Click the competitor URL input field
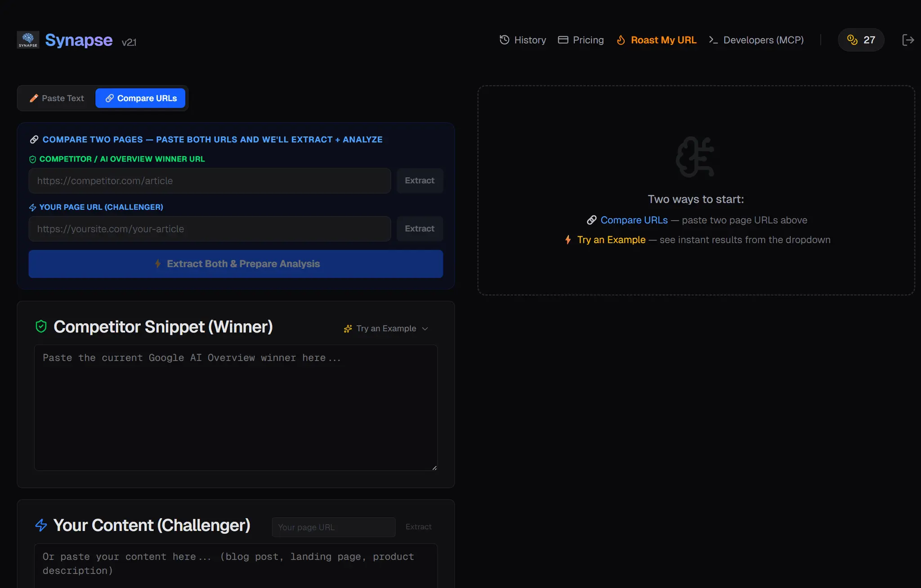This screenshot has height=588, width=921. (x=210, y=181)
